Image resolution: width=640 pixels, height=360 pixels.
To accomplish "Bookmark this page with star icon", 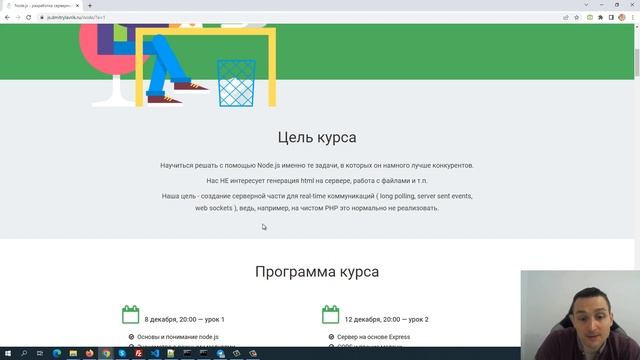I will (x=577, y=18).
